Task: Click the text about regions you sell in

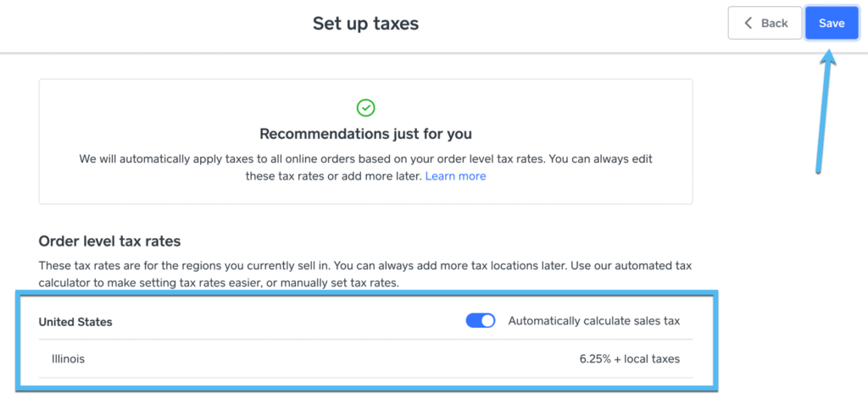Action: (x=212, y=265)
